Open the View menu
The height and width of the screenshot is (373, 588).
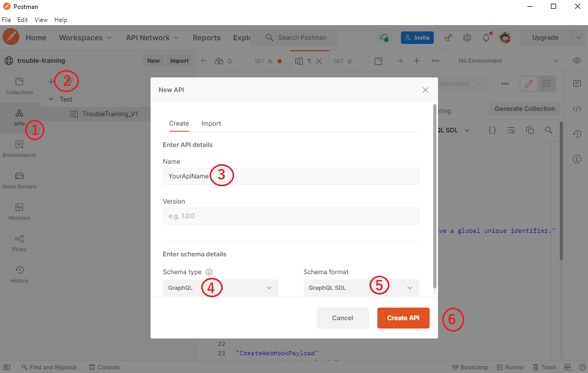tap(41, 19)
